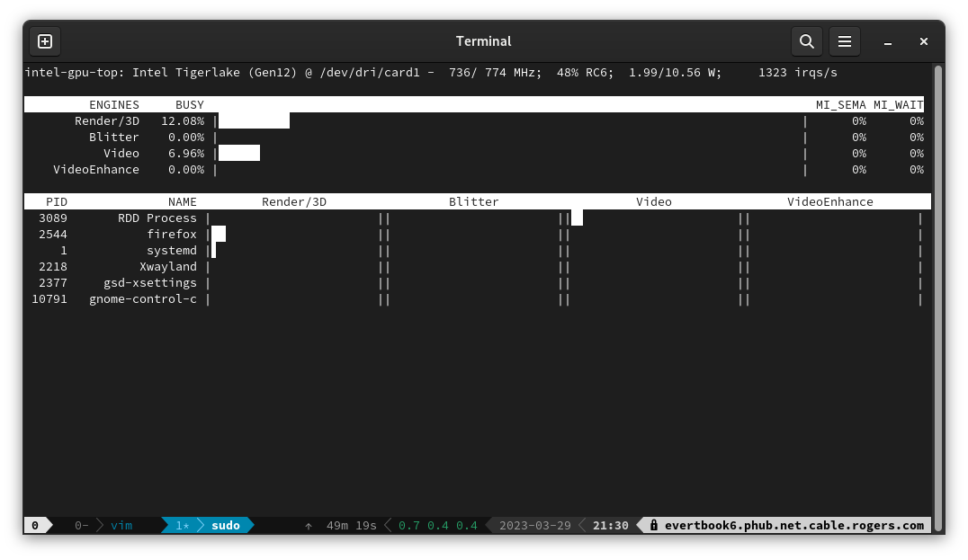Click PID 2544
Screen dimensions: 968x560
coord(52,234)
